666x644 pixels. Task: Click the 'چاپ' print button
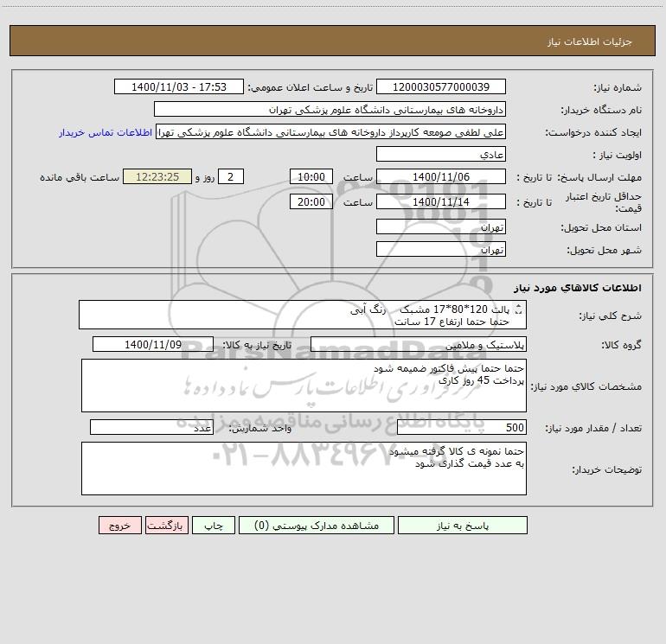(214, 526)
